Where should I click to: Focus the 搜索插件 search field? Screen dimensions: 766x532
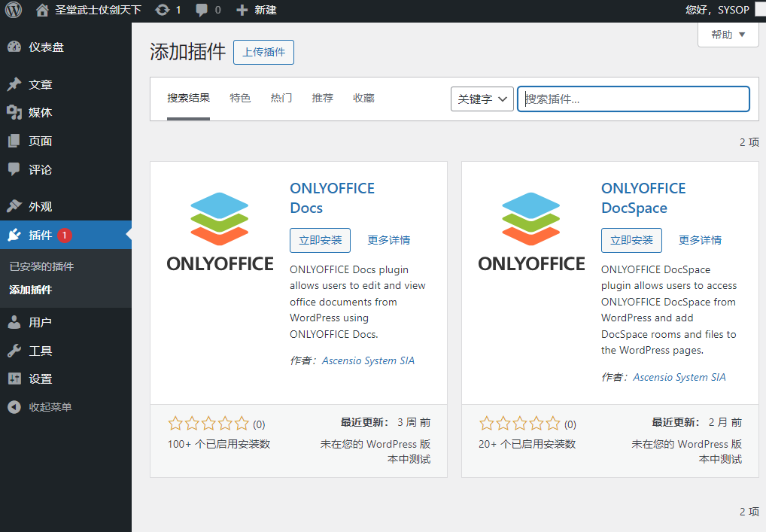(634, 99)
